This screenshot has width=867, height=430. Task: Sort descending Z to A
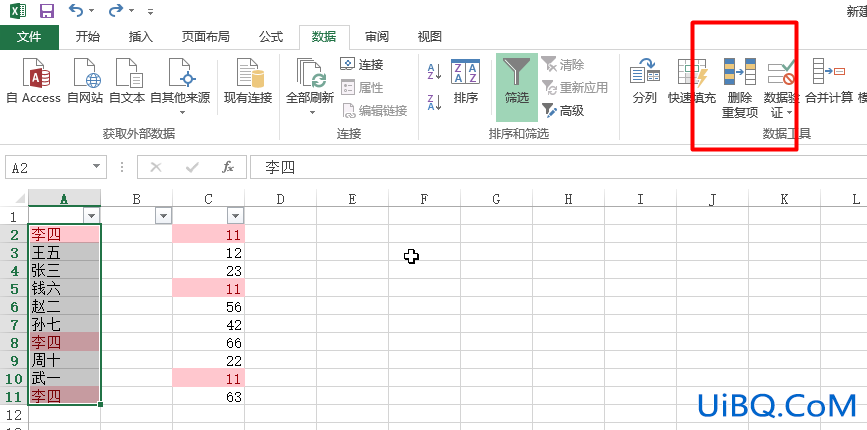pos(435,102)
